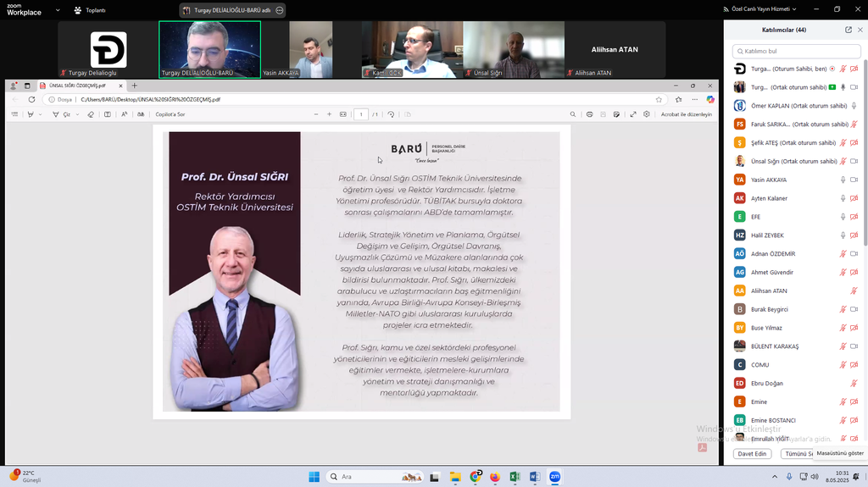Select Turgay DELİALİOĞLU-BARÜ video thumbnail
868x487 pixels.
coord(210,49)
